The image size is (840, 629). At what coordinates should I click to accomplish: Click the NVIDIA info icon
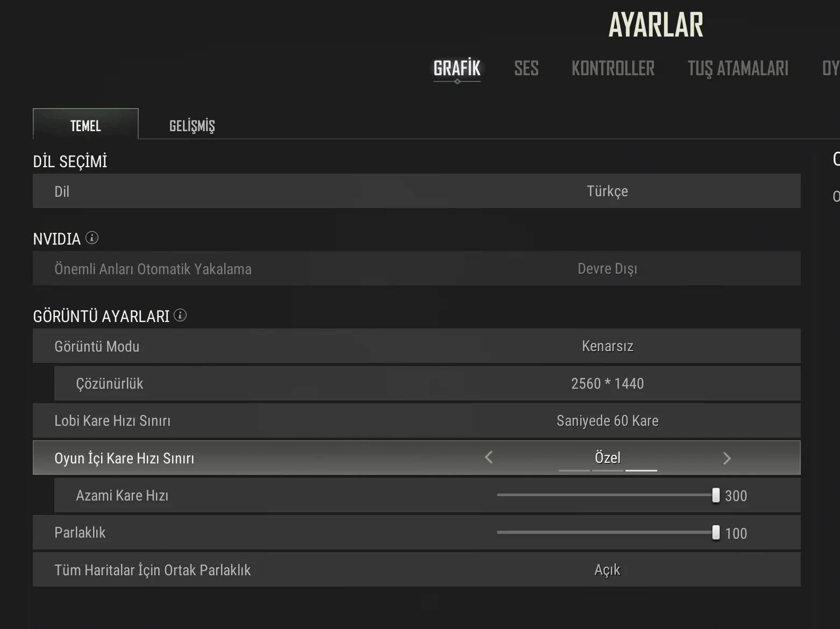point(92,238)
